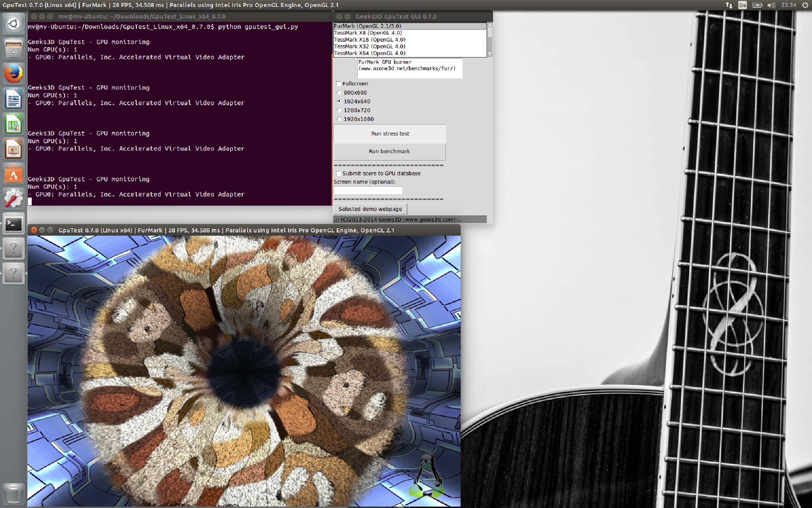The height and width of the screenshot is (508, 812).
Task: Open the Files manager launcher icon
Action: coord(13,49)
